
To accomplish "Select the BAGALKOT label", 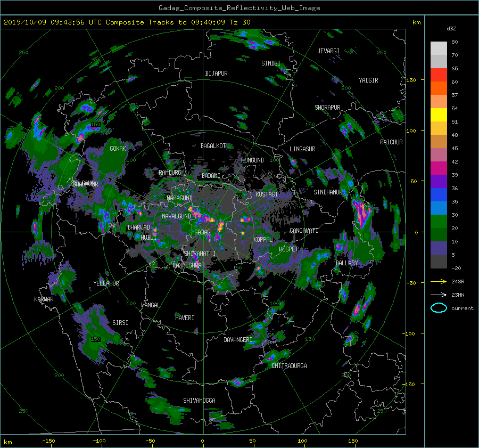I will point(213,146).
